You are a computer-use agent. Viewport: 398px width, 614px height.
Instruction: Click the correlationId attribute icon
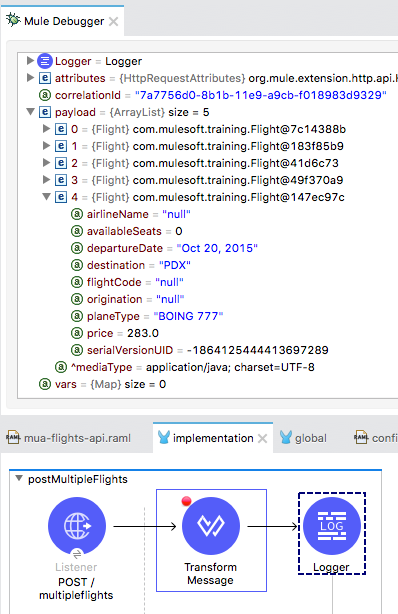(x=45, y=95)
